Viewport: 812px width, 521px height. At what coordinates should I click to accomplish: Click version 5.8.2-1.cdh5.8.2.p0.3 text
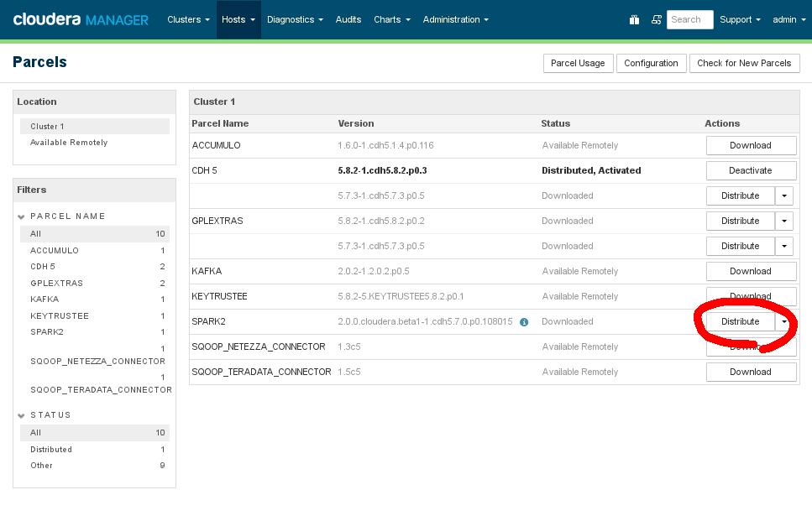(x=382, y=171)
